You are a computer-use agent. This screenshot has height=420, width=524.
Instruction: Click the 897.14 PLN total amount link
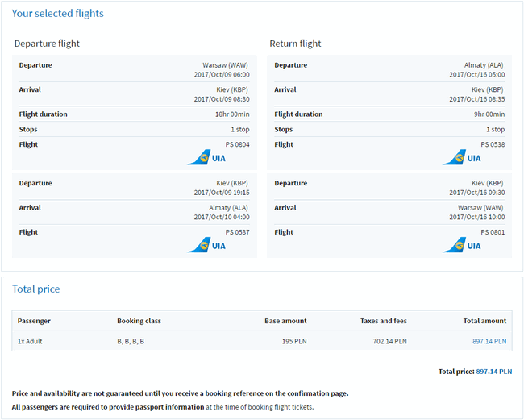click(489, 341)
